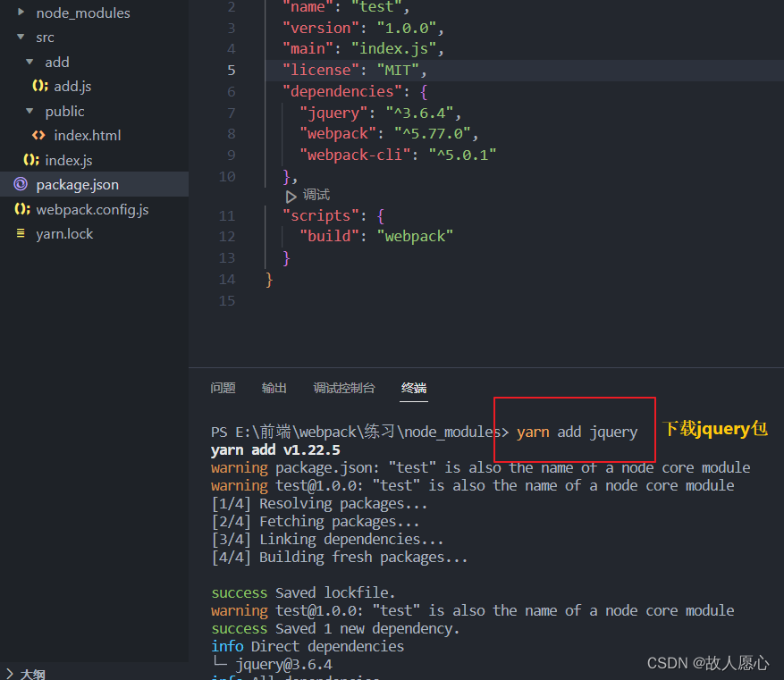This screenshot has height=680, width=784.
Task: Click '[1/4] Resolving packages...' terminal line
Action: click(x=319, y=504)
